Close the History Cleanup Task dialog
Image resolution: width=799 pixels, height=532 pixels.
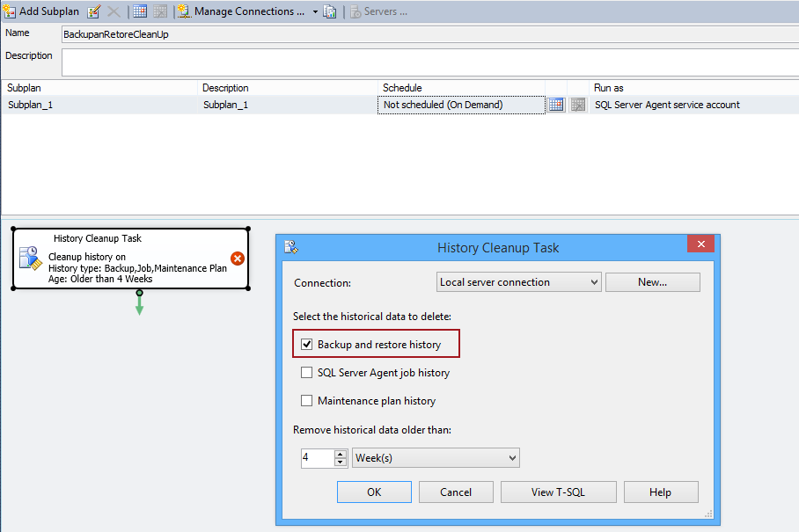pos(700,244)
